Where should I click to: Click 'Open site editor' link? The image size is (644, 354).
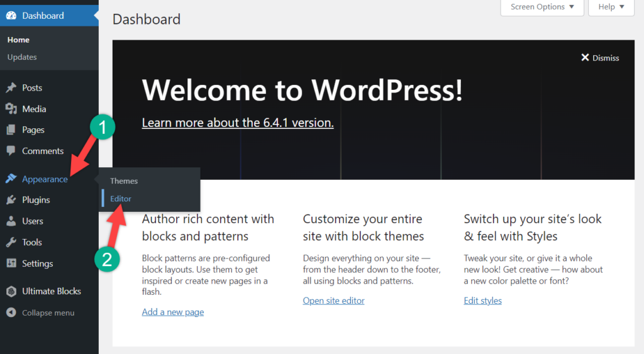click(x=333, y=301)
